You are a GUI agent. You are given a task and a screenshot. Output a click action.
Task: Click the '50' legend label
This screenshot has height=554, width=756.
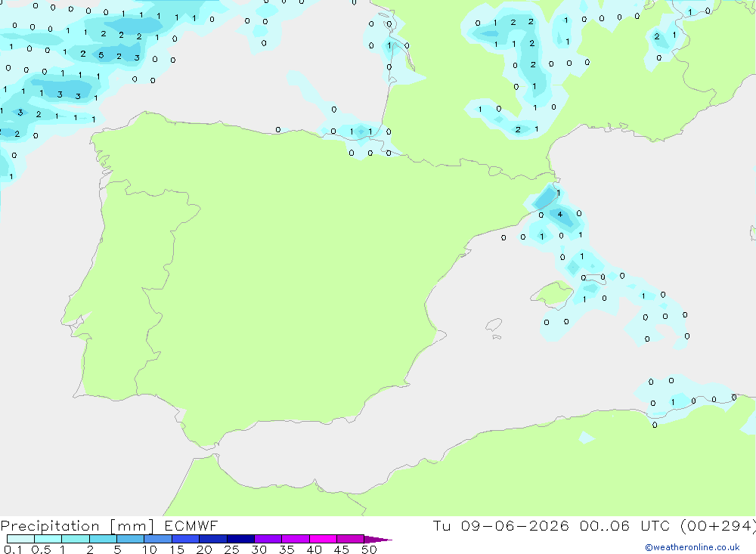click(x=369, y=549)
